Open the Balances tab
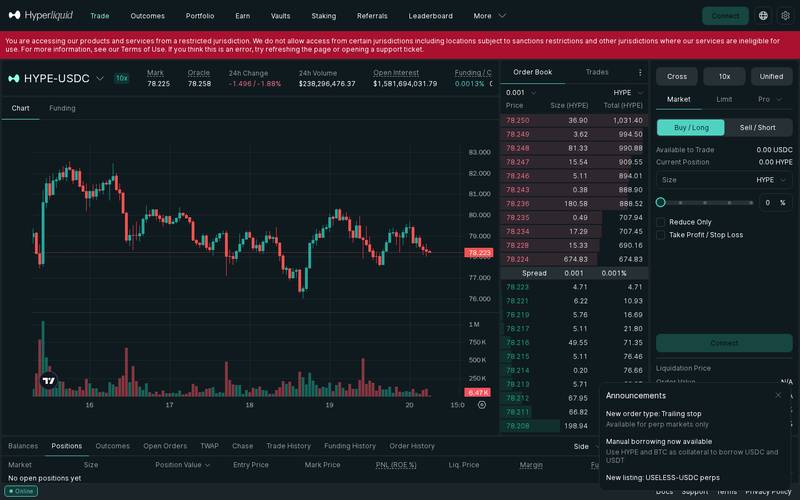This screenshot has width=800, height=500. pos(23,446)
